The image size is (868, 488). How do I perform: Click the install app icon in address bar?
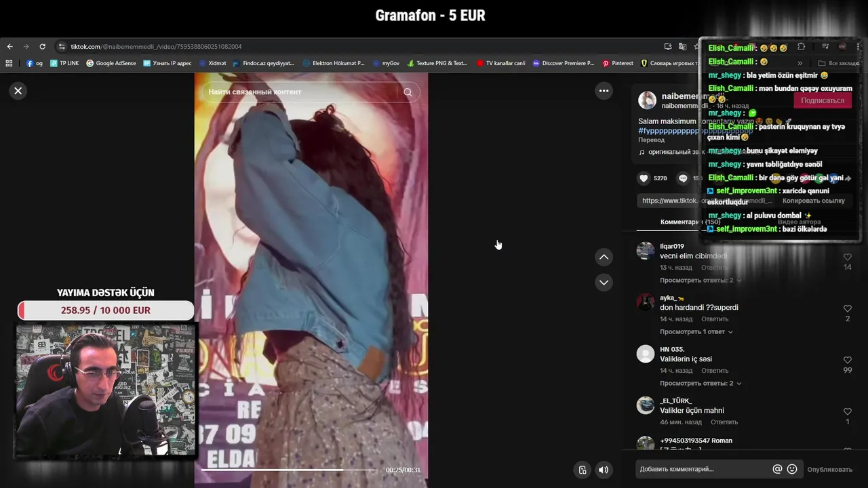tap(668, 47)
